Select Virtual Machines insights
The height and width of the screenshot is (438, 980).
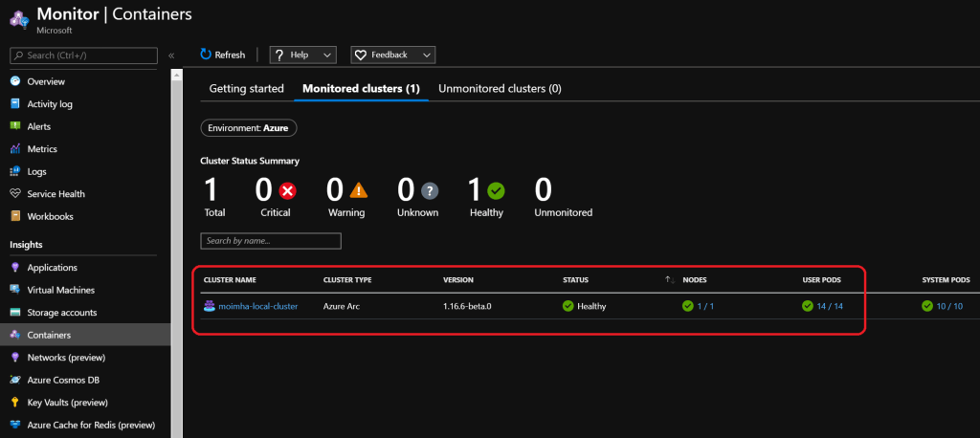[60, 290]
